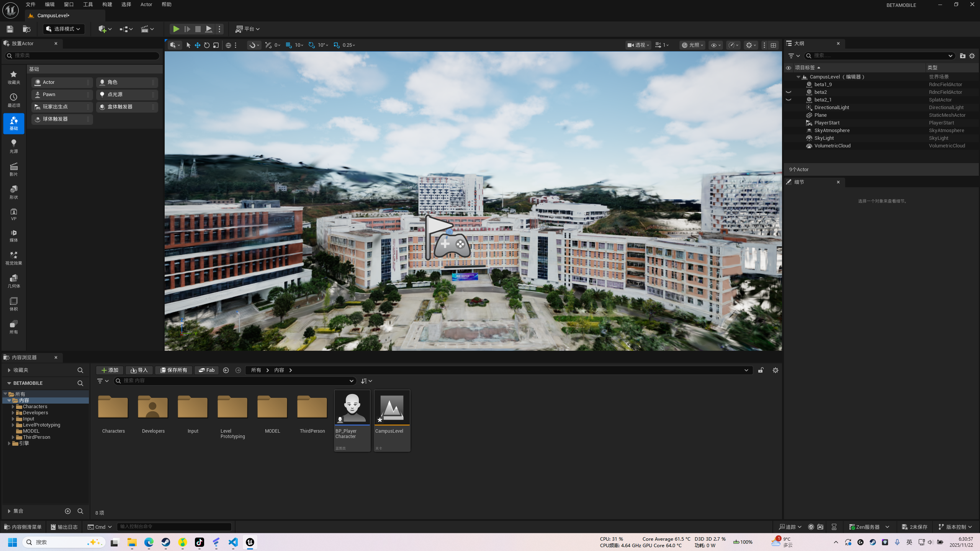Select the translate move tool
980x551 pixels.
(198, 45)
